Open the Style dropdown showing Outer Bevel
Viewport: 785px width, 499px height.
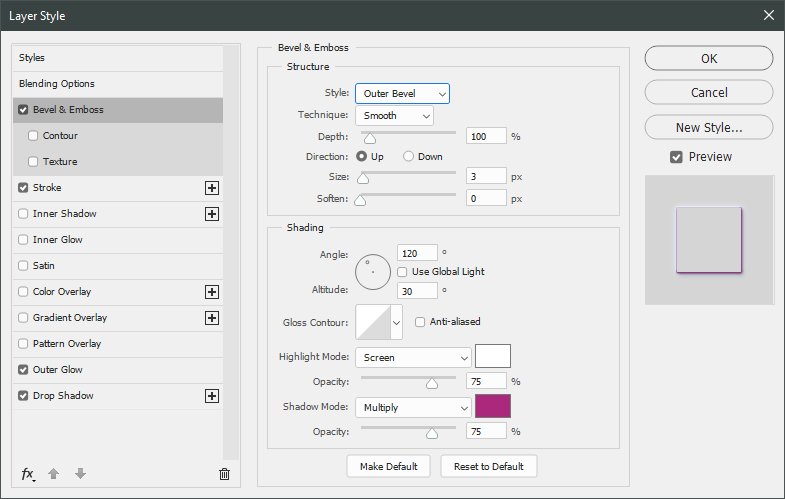402,94
